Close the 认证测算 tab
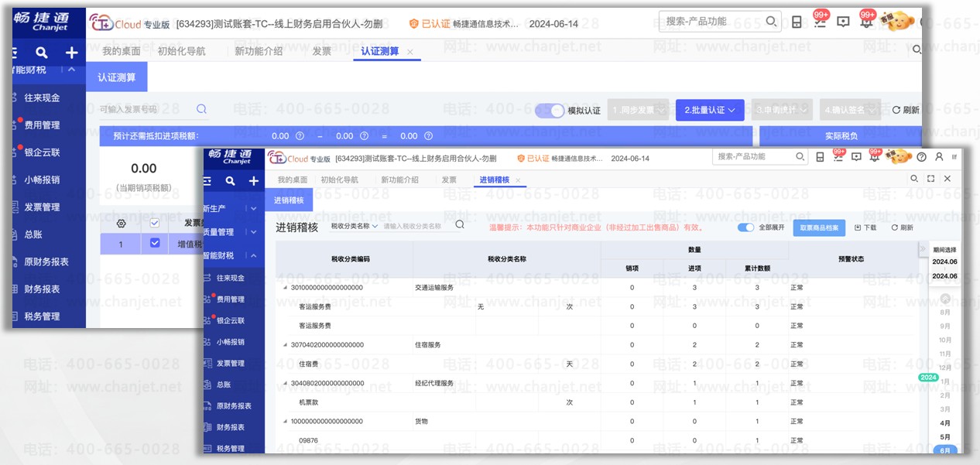Image resolution: width=980 pixels, height=465 pixels. [x=410, y=52]
